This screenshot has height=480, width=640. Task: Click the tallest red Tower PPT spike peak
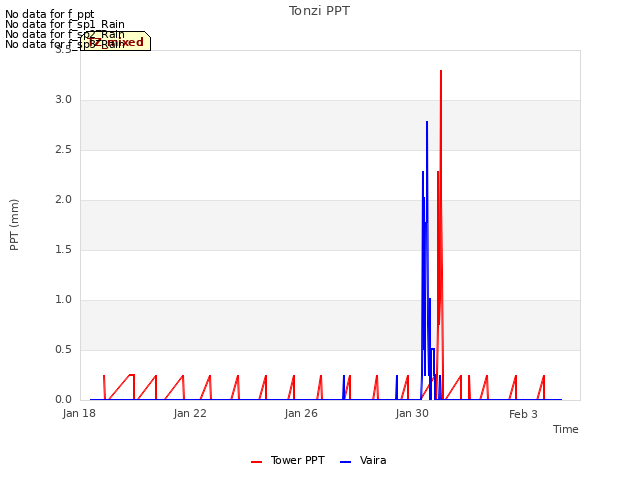tap(441, 71)
